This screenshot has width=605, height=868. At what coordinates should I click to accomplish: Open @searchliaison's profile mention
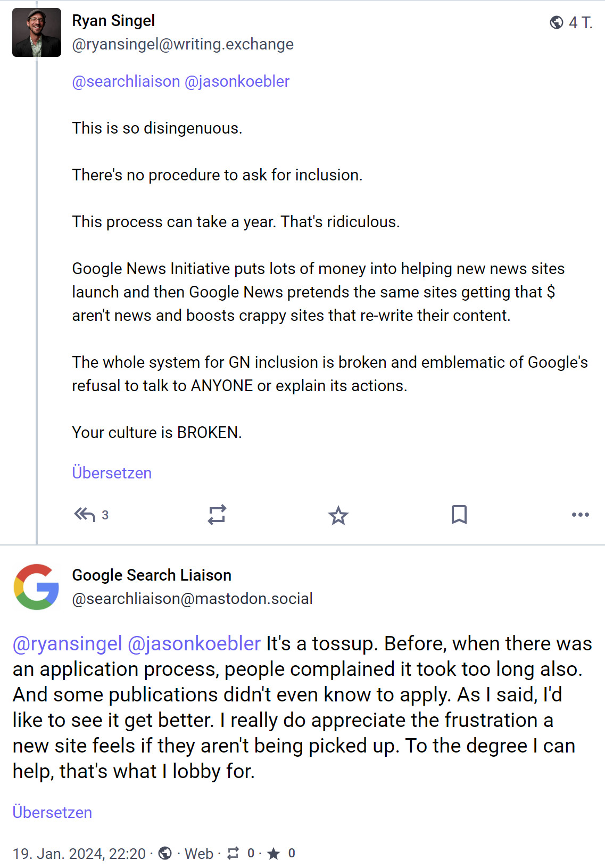point(125,81)
